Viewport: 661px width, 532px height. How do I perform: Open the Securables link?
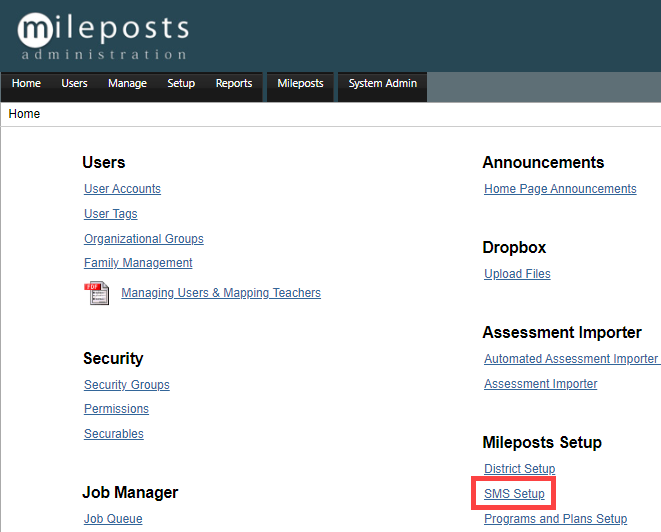click(114, 433)
